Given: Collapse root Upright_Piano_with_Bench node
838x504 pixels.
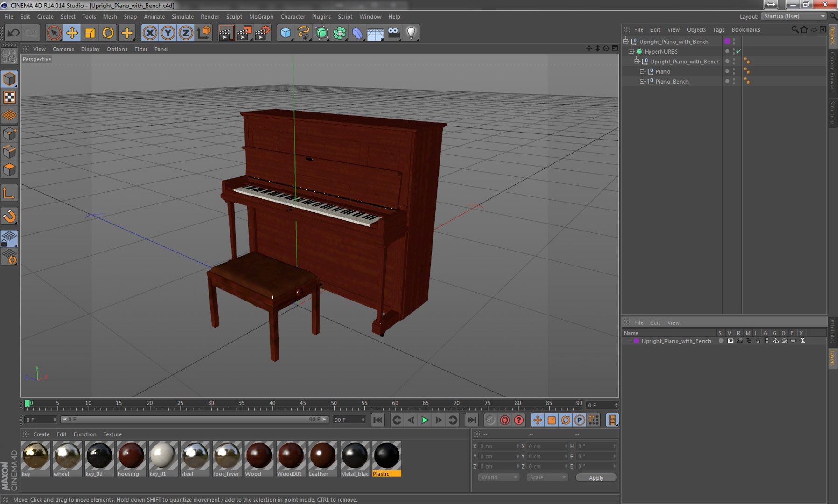Looking at the screenshot, I should [626, 42].
